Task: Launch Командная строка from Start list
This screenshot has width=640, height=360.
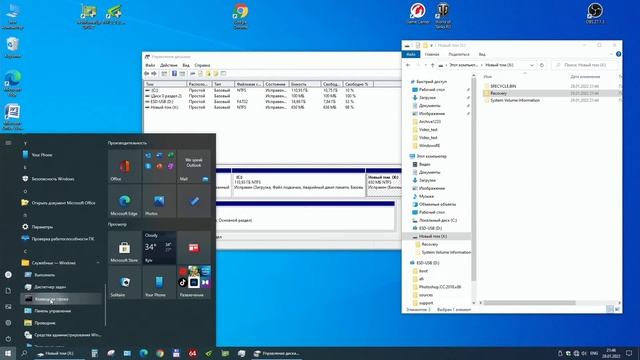Action: 61,299
